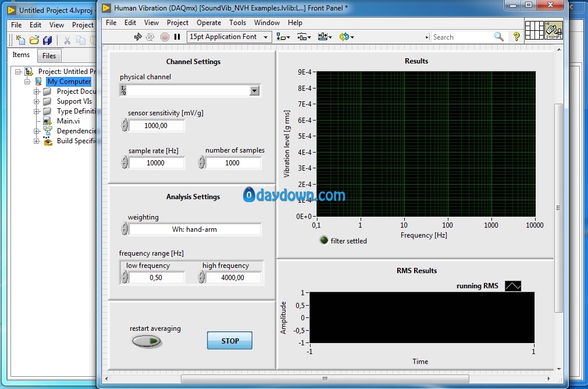Expand the Support VIs folder
This screenshot has width=588, height=389.
pos(37,101)
